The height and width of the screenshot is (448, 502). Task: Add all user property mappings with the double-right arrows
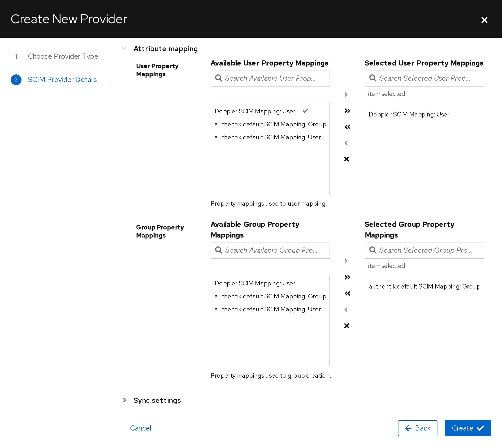tap(347, 111)
